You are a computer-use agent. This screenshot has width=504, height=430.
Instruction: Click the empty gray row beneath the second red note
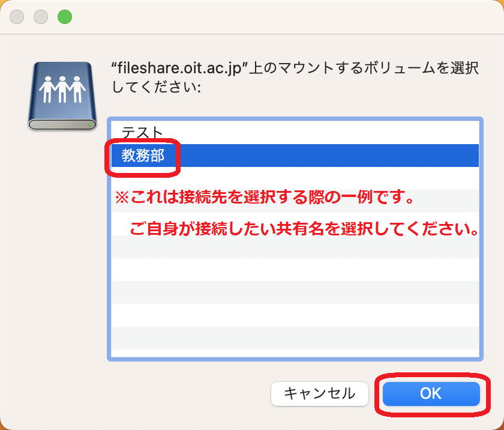(x=295, y=247)
